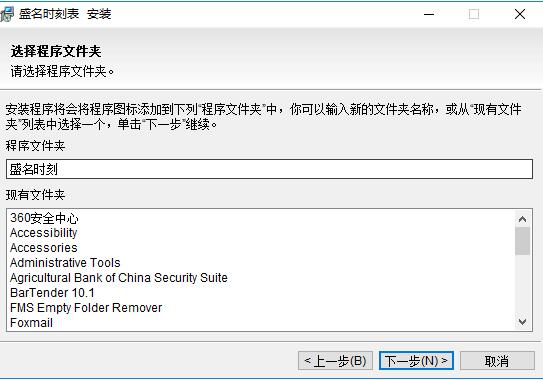The width and height of the screenshot is (543, 380).
Task: Click the folder list scrollbar thumb
Action: pyautogui.click(x=522, y=241)
